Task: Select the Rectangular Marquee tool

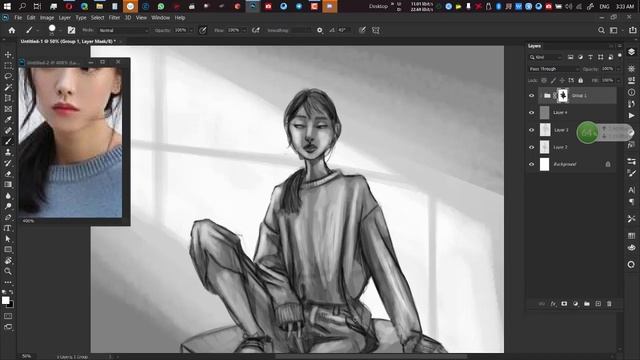Action: (8, 66)
